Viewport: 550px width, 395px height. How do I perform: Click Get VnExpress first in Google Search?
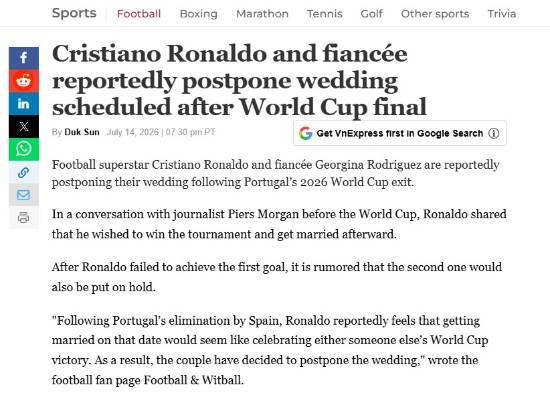click(400, 133)
